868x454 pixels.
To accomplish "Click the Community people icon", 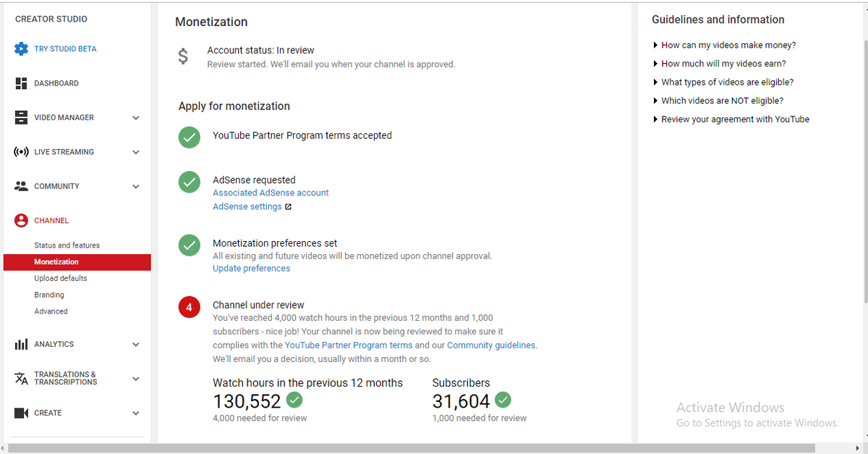I will [22, 186].
